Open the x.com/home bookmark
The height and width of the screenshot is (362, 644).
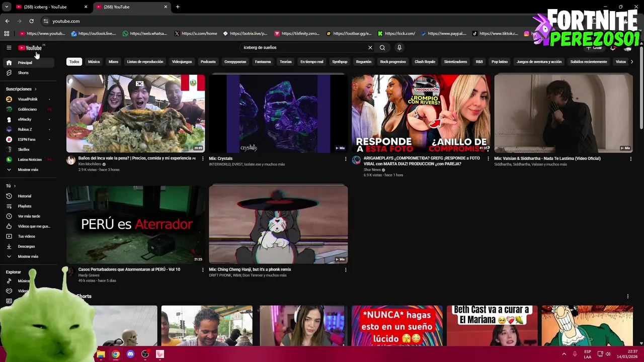[x=196, y=34]
